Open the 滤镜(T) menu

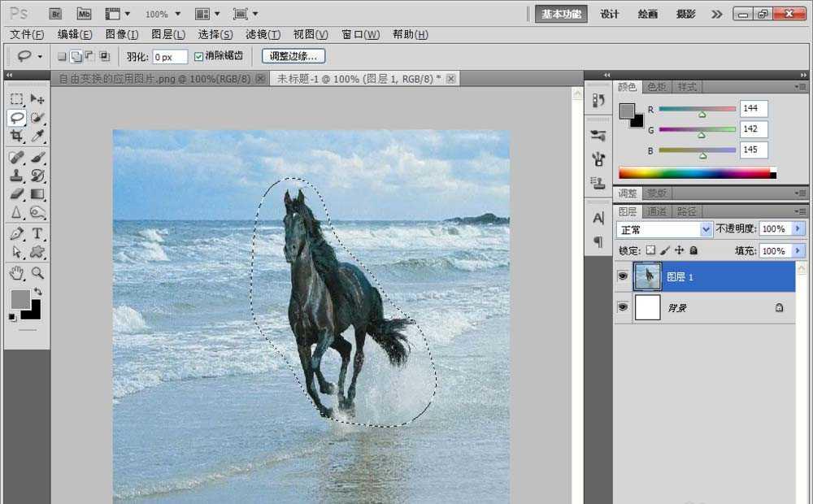tap(263, 34)
